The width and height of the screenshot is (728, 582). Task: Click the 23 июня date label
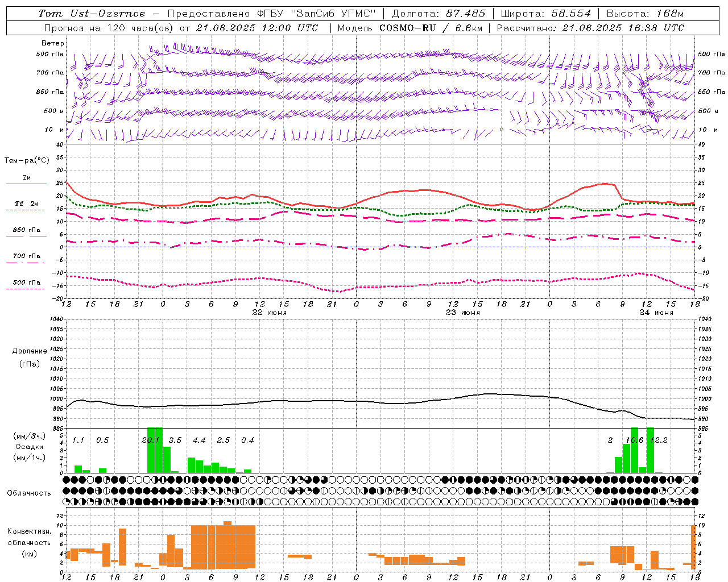click(x=463, y=313)
